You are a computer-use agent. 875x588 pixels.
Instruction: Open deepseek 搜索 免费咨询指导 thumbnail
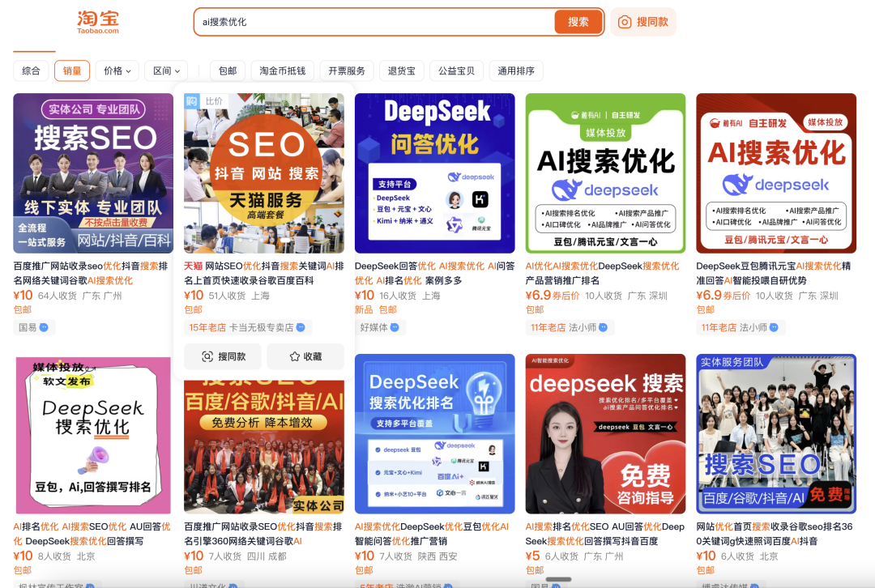tap(605, 434)
